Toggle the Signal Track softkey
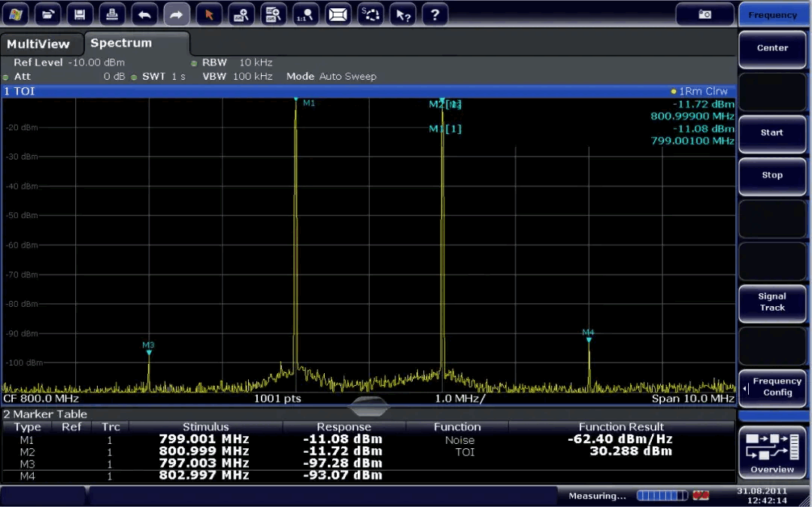This screenshot has height=507, width=812. coord(772,302)
